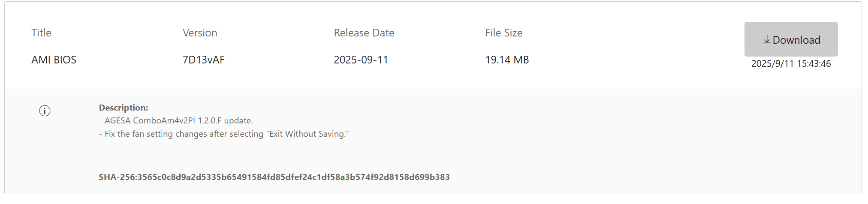868x204 pixels.
Task: Select the AMI BIOS title text
Action: (54, 60)
